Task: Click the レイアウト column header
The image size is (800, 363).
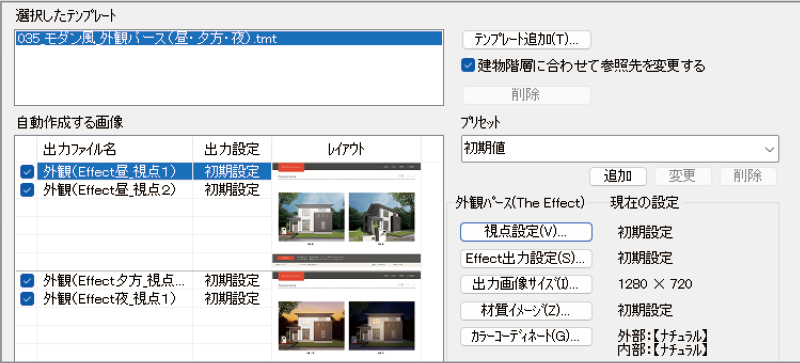Action: tap(346, 149)
